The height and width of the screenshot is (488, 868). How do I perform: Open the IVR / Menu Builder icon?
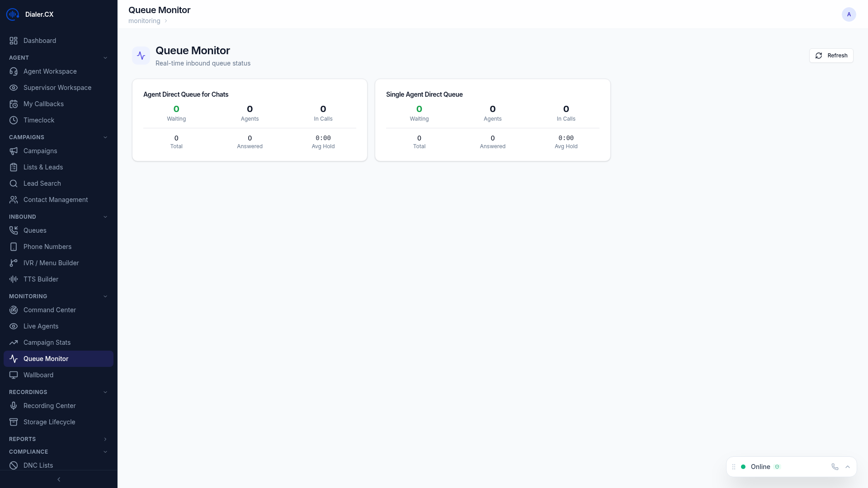[14, 263]
